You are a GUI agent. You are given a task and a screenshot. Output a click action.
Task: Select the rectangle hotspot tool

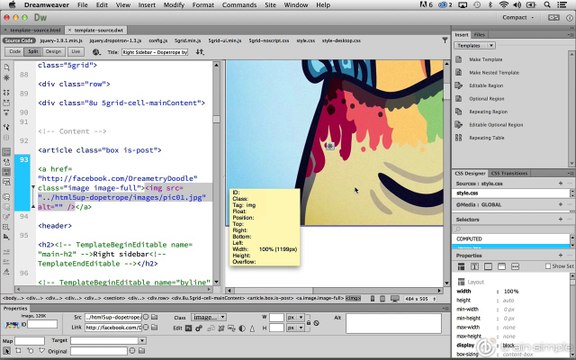click(18, 351)
